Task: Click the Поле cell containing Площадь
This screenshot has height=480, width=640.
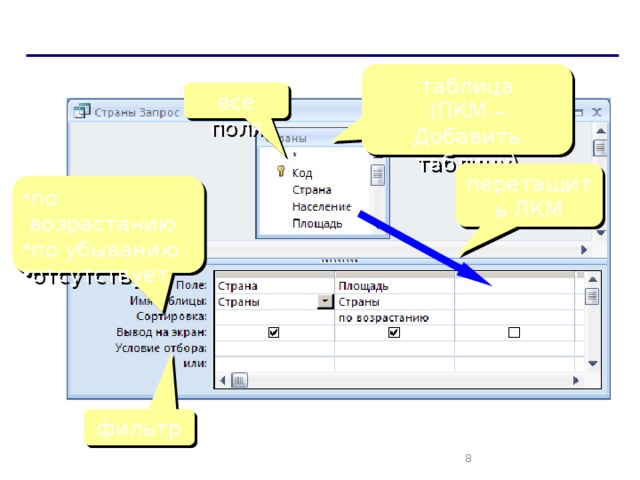Action: [x=394, y=286]
